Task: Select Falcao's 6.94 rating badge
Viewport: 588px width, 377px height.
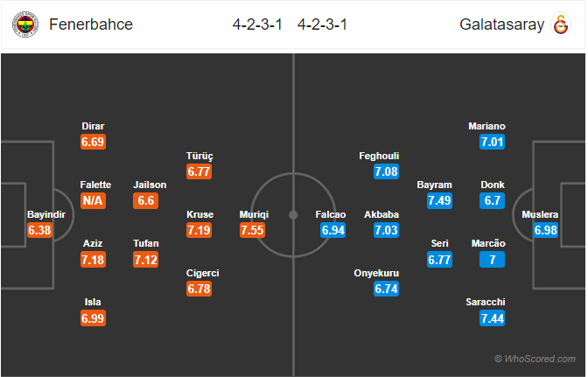Action: 333,230
